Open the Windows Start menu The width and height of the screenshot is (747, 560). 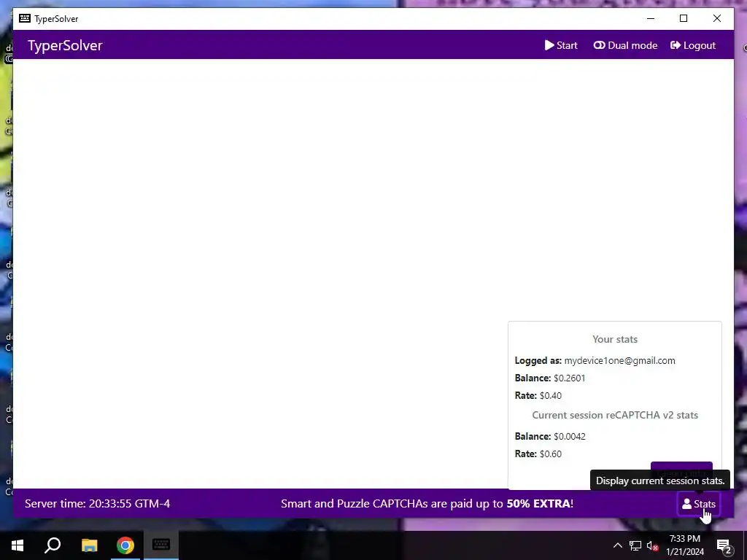click(x=18, y=545)
